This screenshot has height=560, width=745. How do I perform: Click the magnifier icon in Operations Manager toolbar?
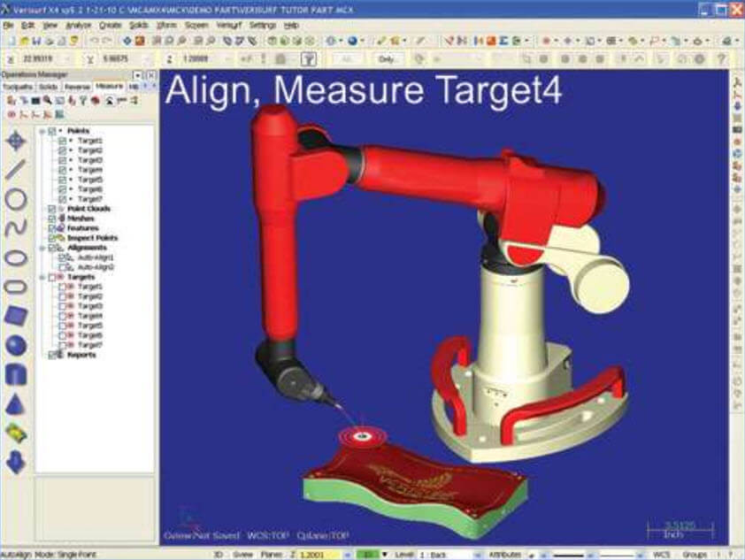(48, 100)
